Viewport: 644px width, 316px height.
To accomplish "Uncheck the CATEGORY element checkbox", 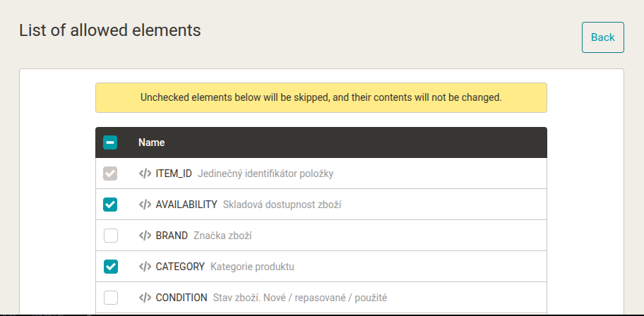I will [110, 267].
